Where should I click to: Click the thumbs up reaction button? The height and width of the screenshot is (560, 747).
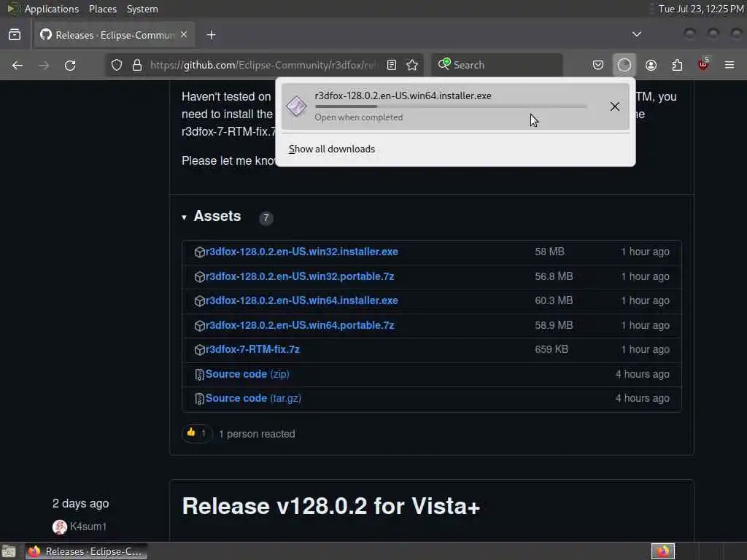coord(196,433)
